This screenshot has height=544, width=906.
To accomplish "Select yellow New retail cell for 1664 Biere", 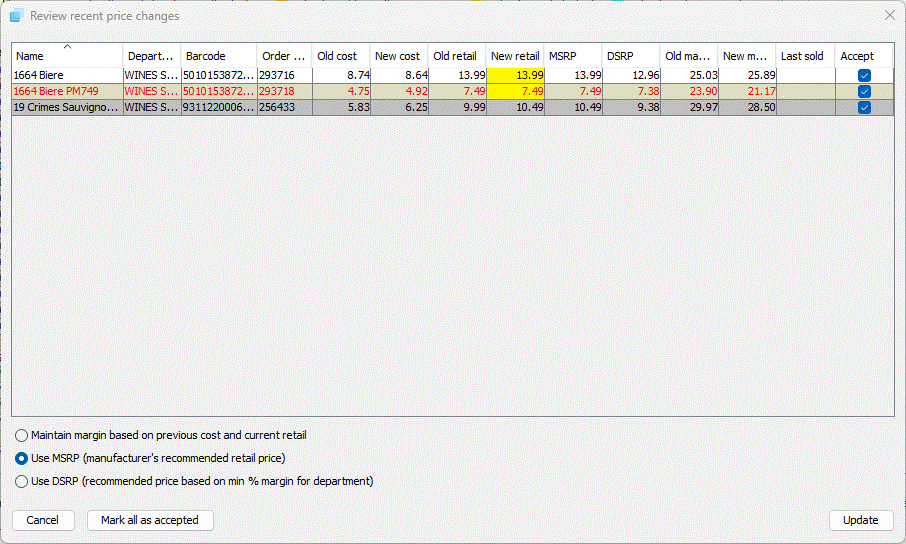I will pyautogui.click(x=515, y=75).
